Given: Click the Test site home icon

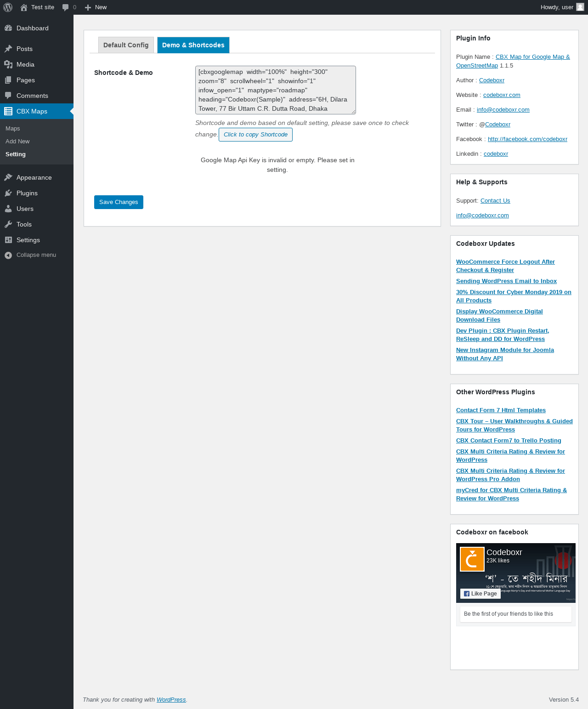Looking at the screenshot, I should tap(24, 7).
